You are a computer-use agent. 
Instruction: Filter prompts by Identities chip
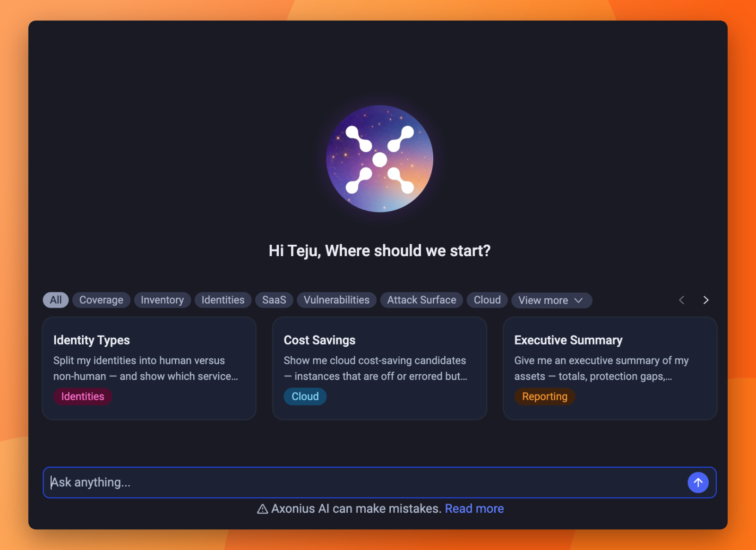pos(223,300)
